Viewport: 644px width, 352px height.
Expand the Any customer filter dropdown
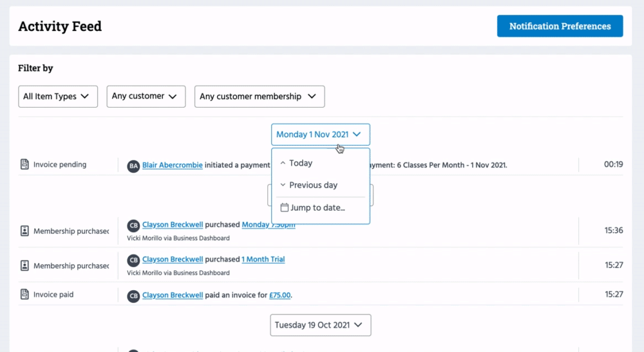(x=146, y=97)
